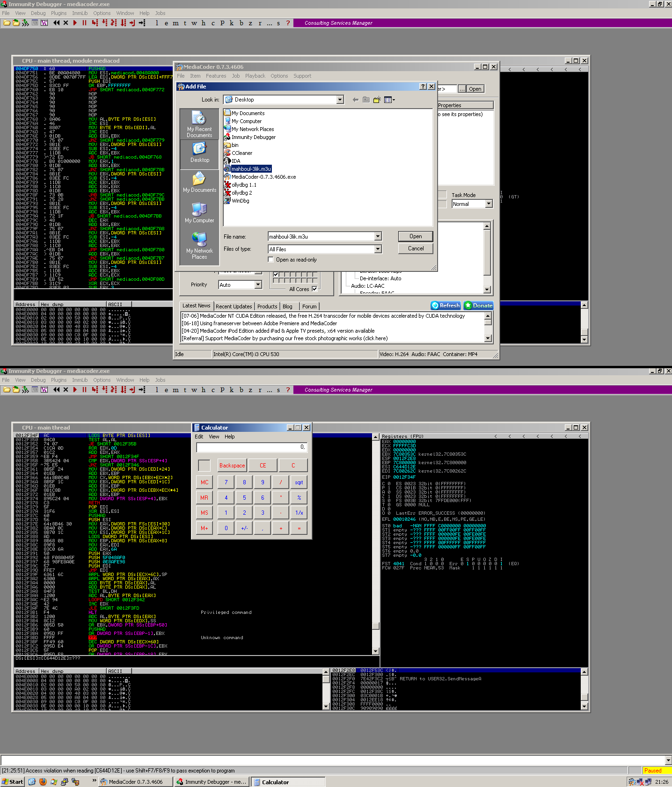The image size is (672, 787).
Task: Toggle the first checked core checkbox in MediaCoder
Action: pos(276,275)
